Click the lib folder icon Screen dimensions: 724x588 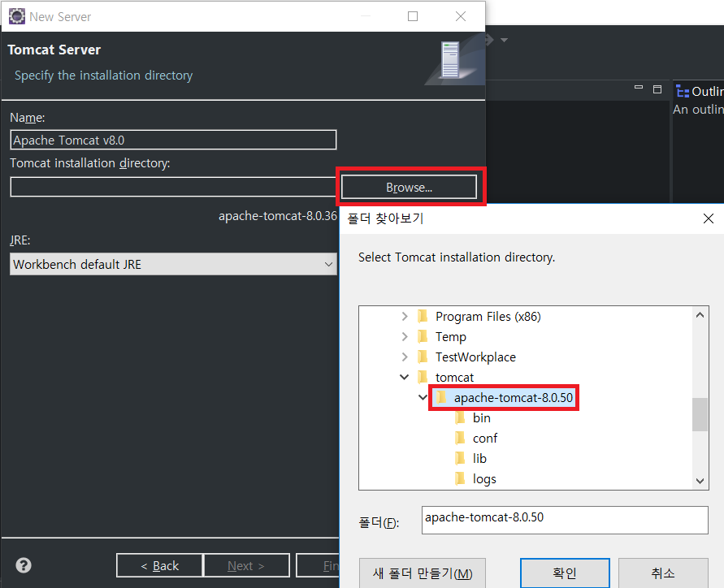[460, 458]
